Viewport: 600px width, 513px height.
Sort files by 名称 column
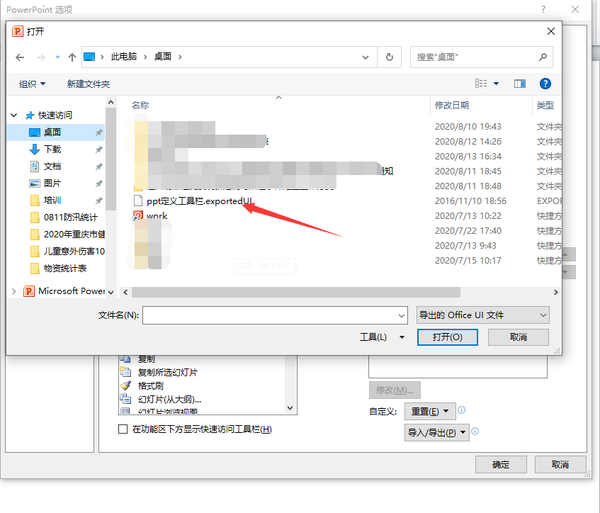140,105
